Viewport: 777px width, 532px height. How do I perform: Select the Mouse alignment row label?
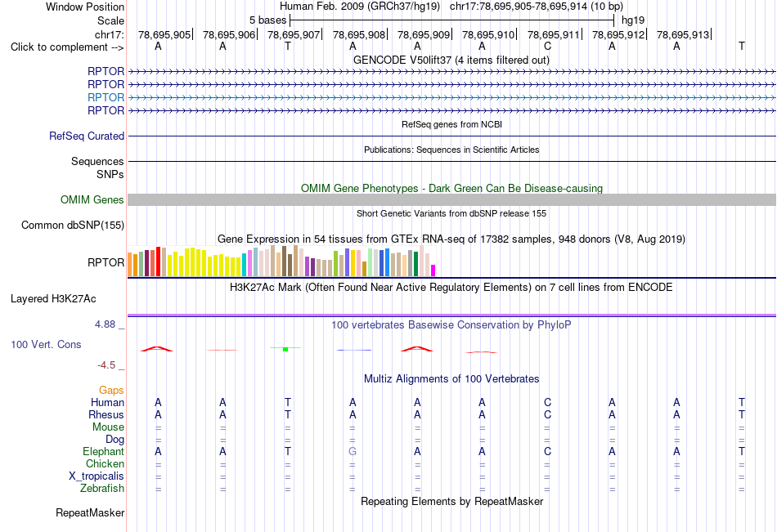[108, 427]
